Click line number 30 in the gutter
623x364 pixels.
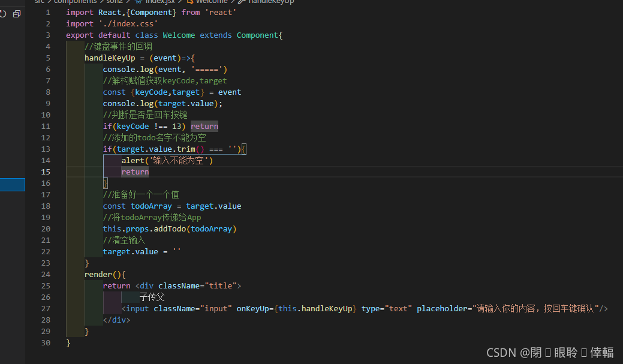[x=46, y=342]
